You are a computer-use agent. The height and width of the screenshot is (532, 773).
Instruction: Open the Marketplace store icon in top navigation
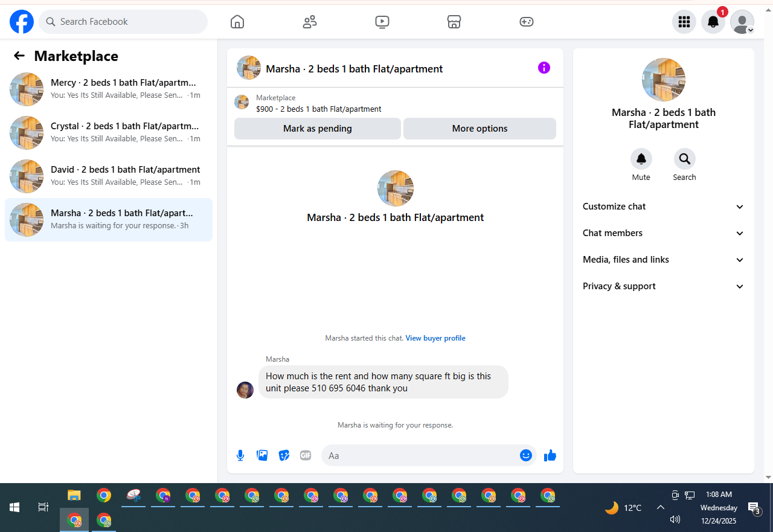click(454, 22)
